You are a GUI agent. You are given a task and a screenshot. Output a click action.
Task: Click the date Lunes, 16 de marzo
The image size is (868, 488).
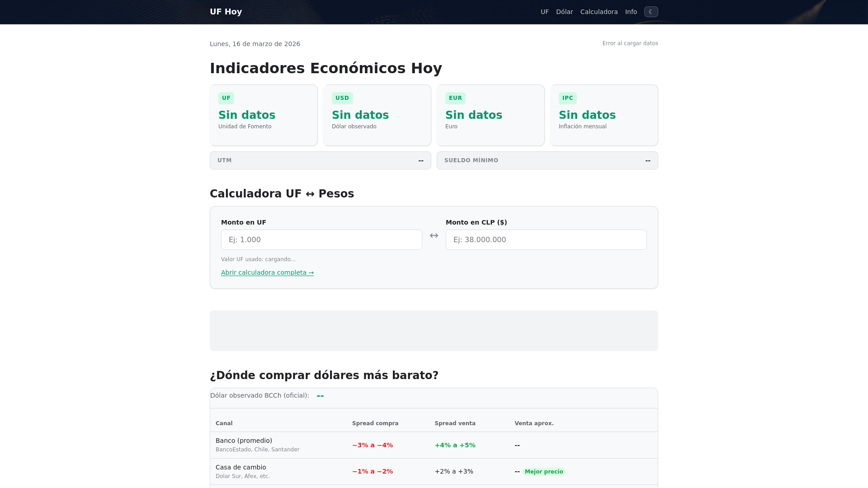(255, 44)
